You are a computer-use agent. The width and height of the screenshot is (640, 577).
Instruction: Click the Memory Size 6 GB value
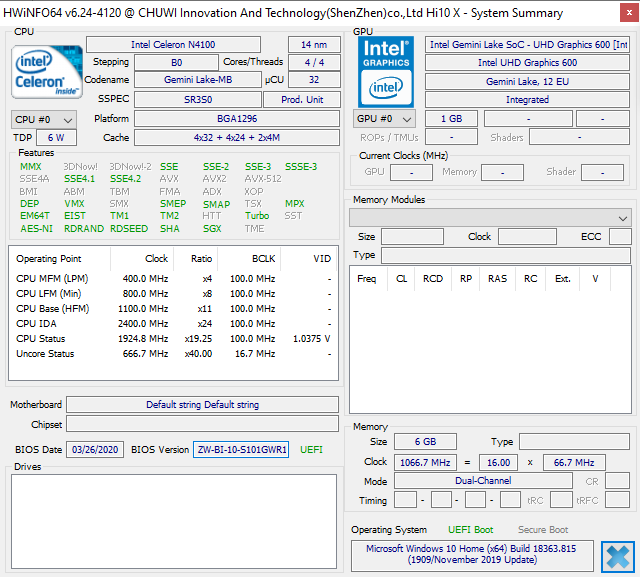(425, 442)
